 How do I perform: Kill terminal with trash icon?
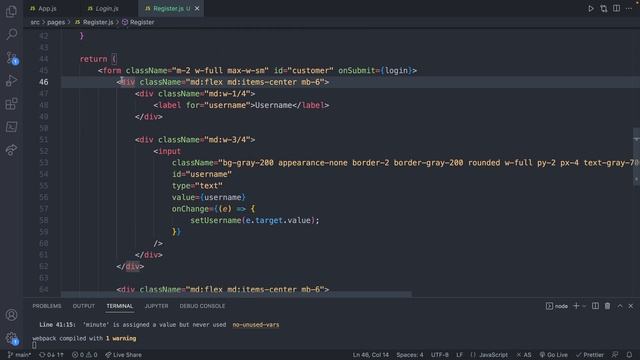[x=607, y=306]
